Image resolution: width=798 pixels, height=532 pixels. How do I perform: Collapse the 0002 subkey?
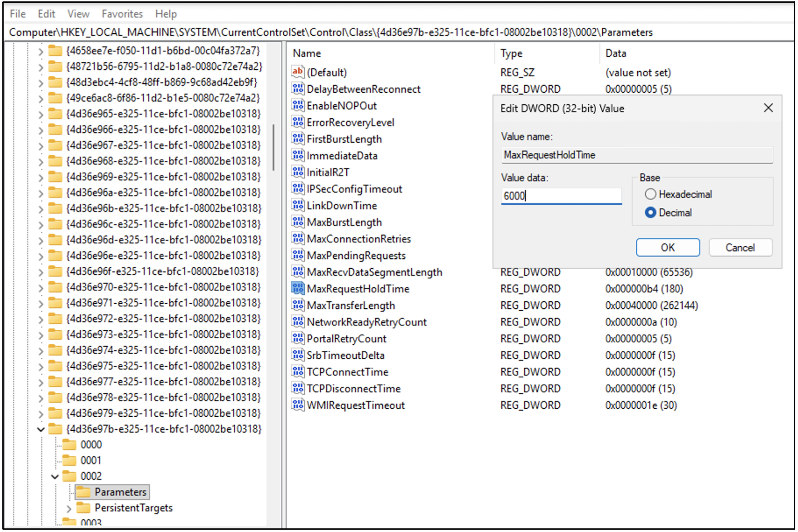click(x=54, y=476)
